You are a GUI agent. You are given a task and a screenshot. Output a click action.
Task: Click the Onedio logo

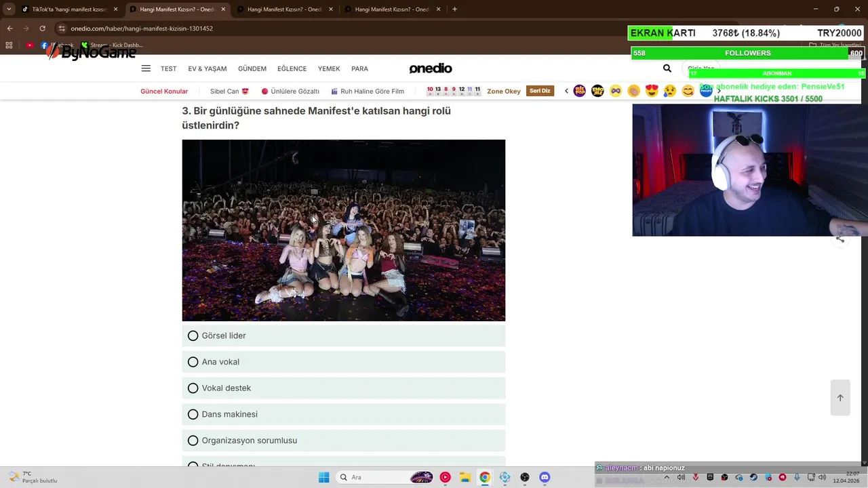point(431,68)
